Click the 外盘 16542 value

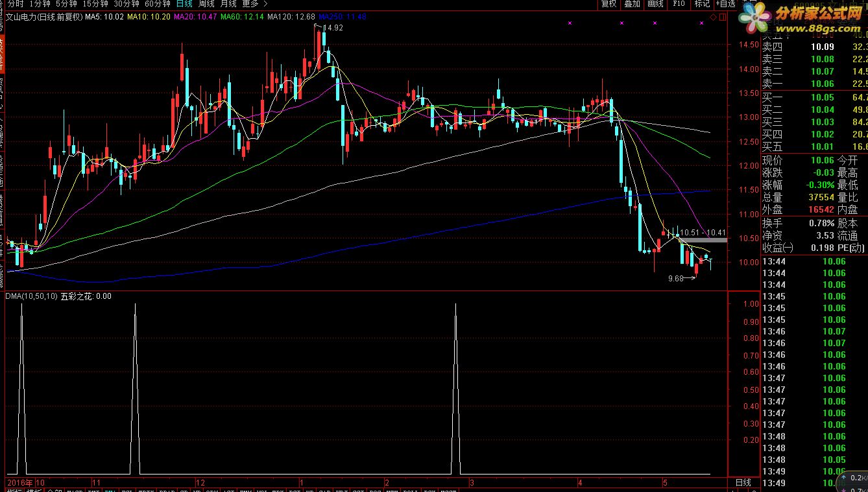point(821,209)
